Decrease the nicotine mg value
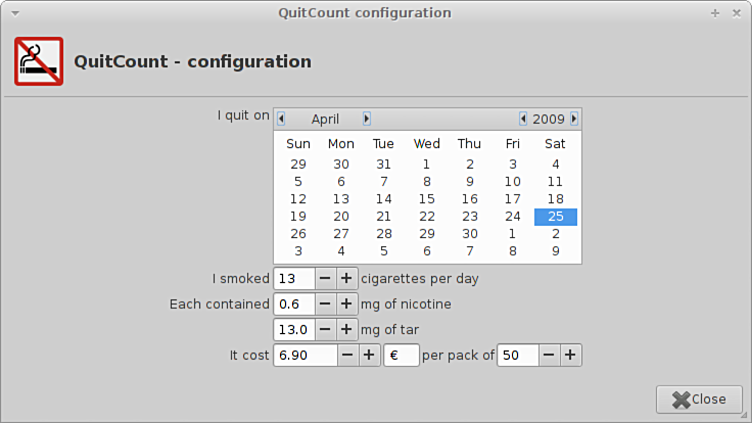Screen dimensions: 752x423 coord(326,304)
